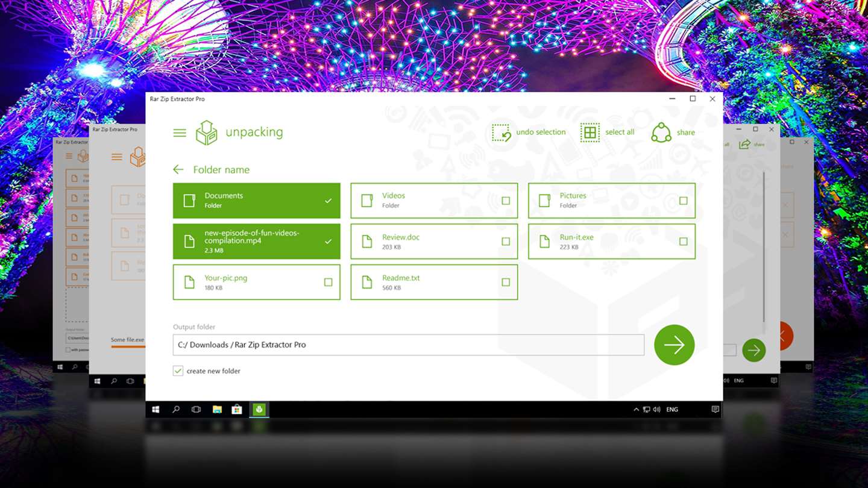Click the Folder name heading text
Screen dimensions: 868x488
click(x=221, y=170)
